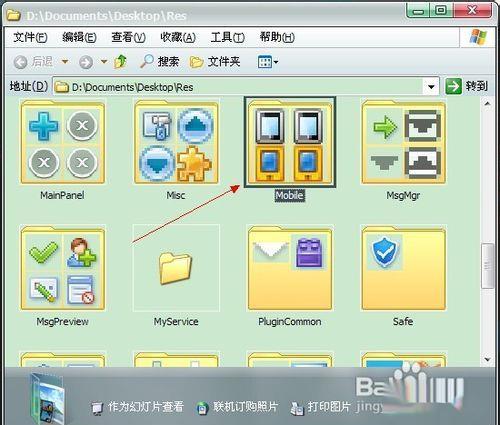This screenshot has height=425, width=500.
Task: Open the 工具(T) menu
Action: click(x=227, y=37)
